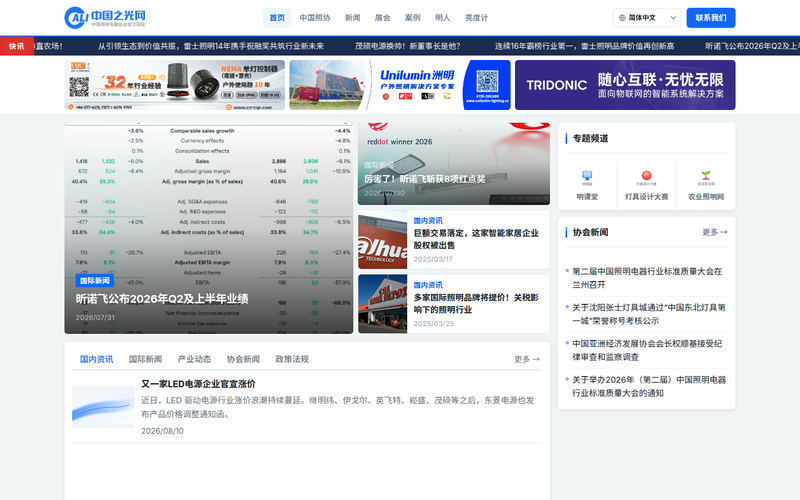The width and height of the screenshot is (800, 500).
Task: Click thumbnail of LED电源 price article
Action: click(103, 407)
